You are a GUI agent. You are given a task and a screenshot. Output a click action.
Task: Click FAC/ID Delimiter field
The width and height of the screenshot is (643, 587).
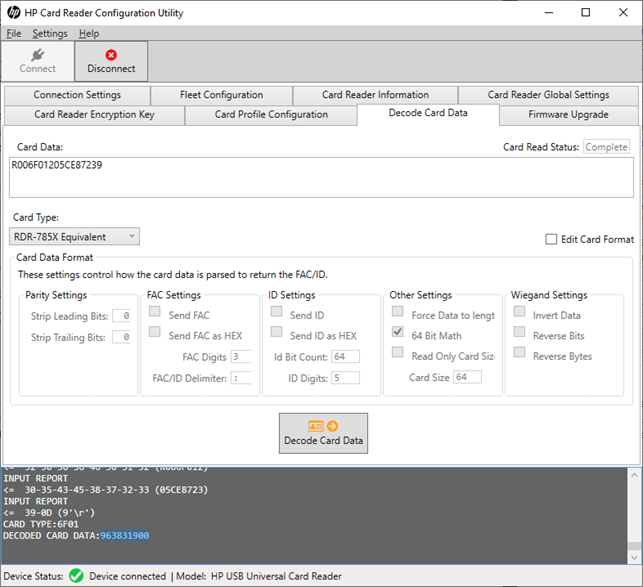(241, 378)
